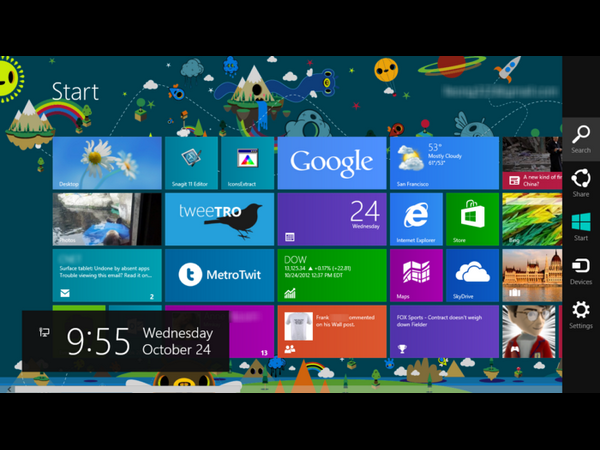Launch the MetroTwit tile
600x450 pixels.
220,276
